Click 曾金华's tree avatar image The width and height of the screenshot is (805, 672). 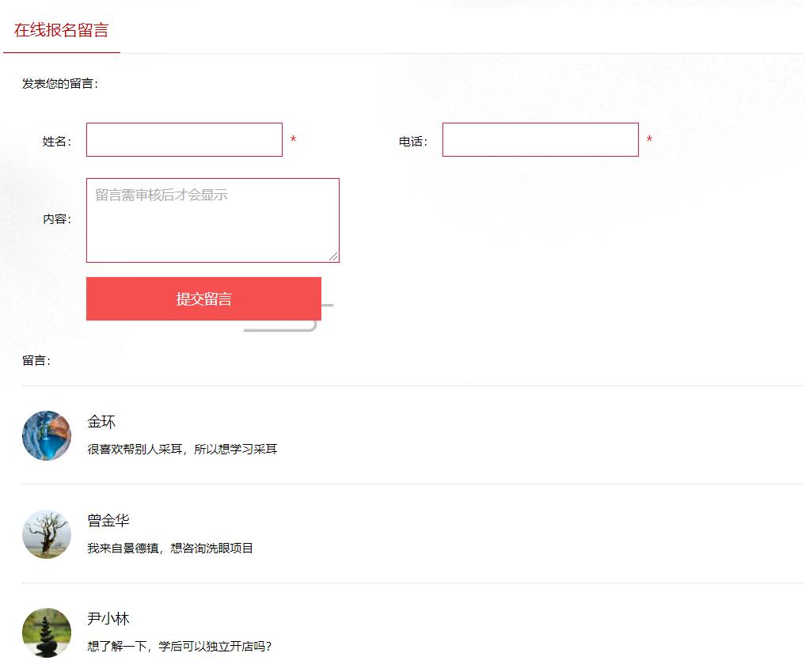click(47, 534)
